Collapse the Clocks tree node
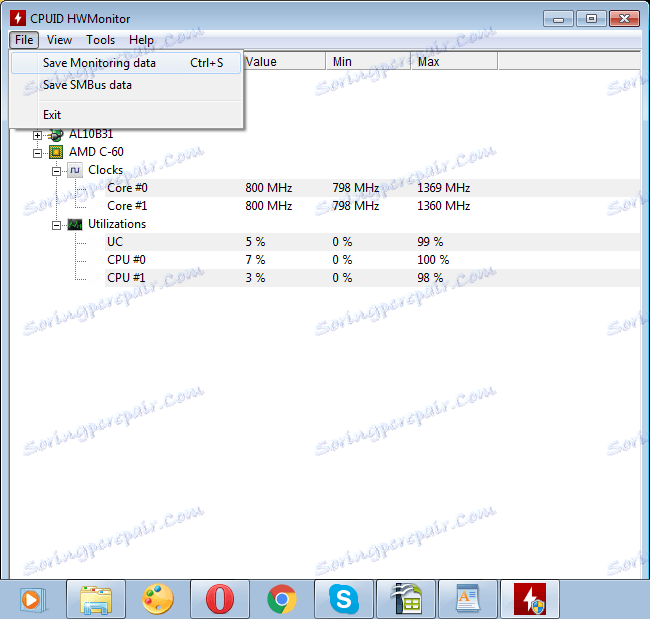 coord(56,171)
